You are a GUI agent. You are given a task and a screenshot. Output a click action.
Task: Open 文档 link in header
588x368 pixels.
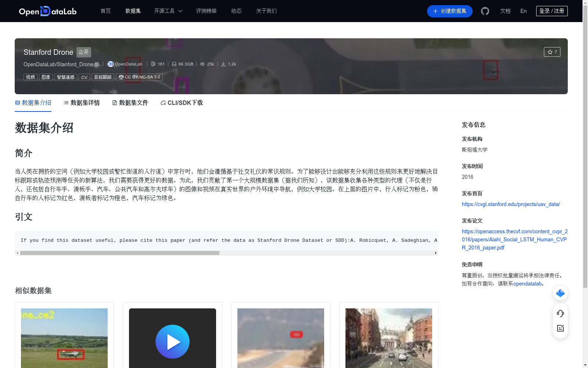pos(505,11)
